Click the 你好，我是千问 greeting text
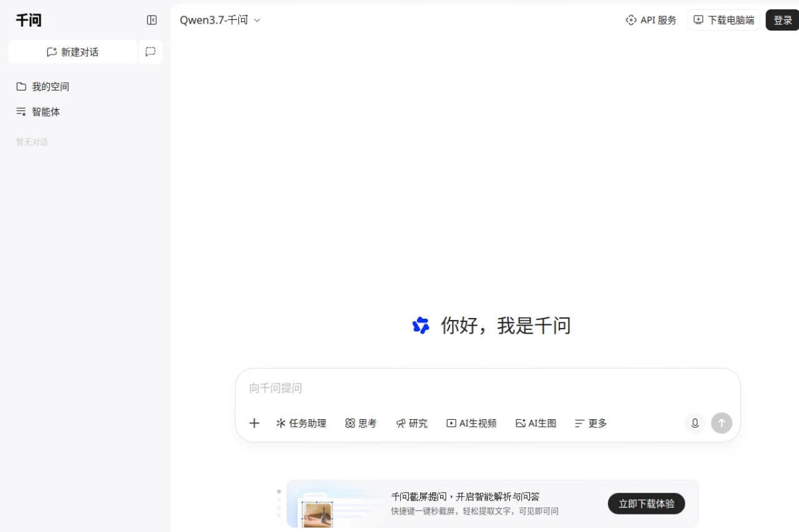Viewport: 799px width, 532px height. pyautogui.click(x=506, y=326)
